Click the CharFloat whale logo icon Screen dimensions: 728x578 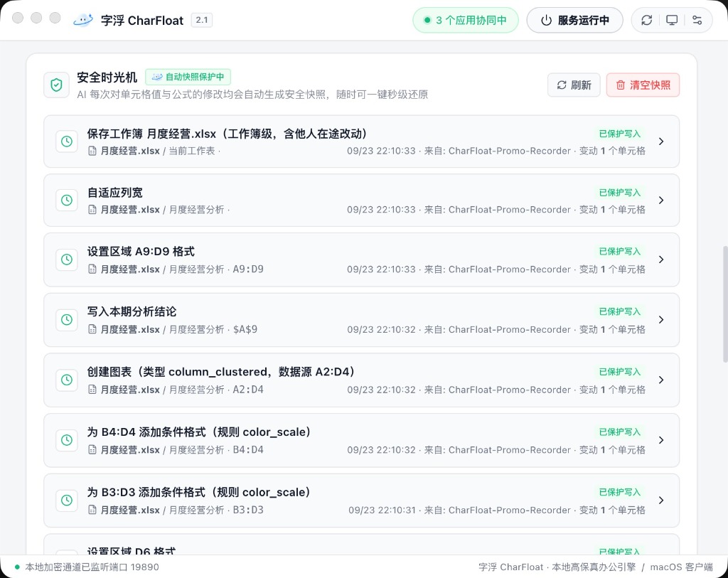point(83,21)
